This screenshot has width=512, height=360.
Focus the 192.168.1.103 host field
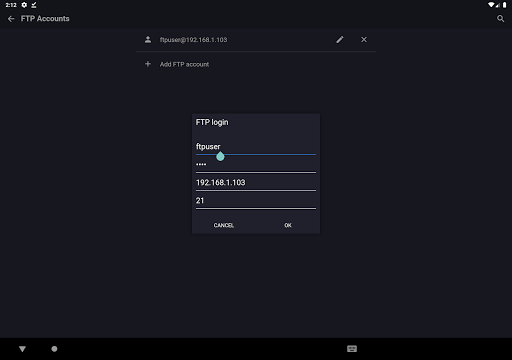(x=256, y=183)
